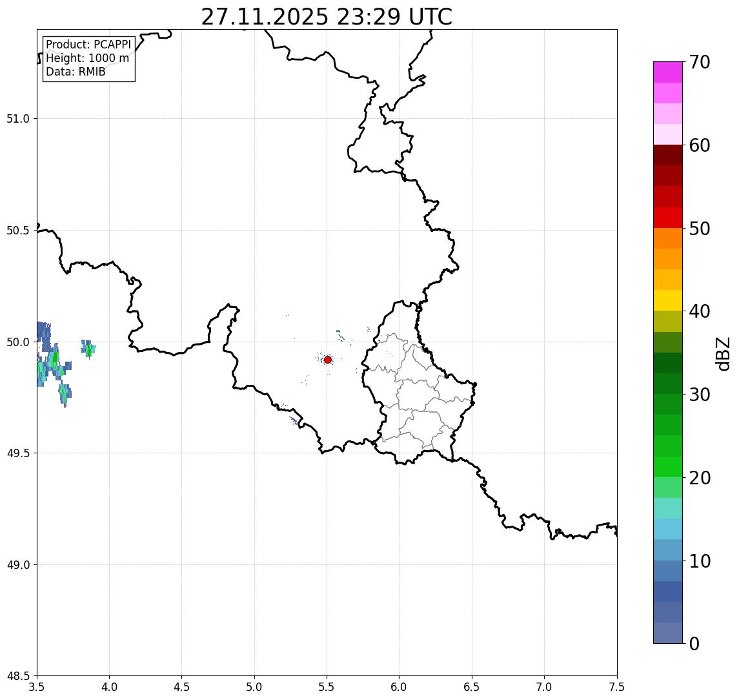Click latitude axis label 48.5
Screen dimensions: 739x700
coord(18,676)
